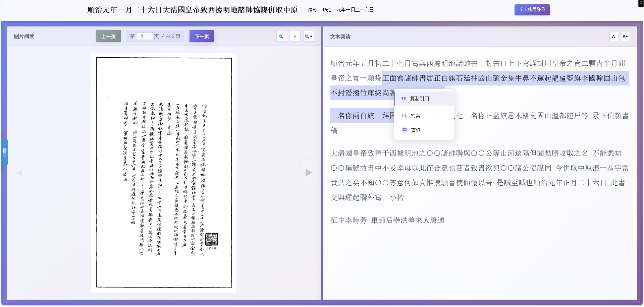Click the scanned manuscript page thumbnail
This screenshot has height=307, width=644.
pyautogui.click(x=164, y=172)
